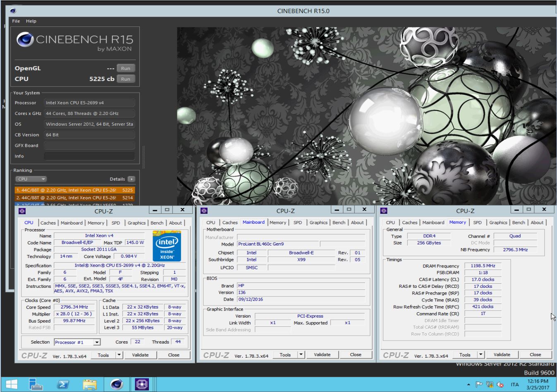
Task: Switch to SPD tab in middle CPU-Z window
Action: 298,222
